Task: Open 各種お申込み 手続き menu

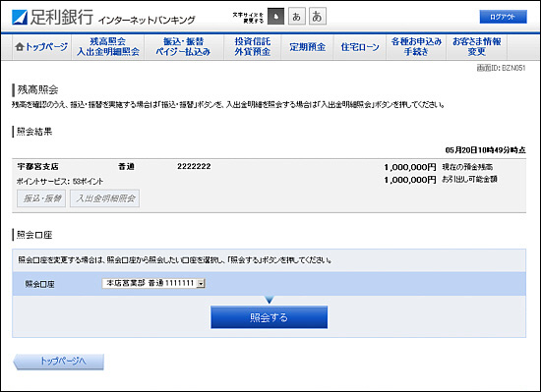Action: pos(416,47)
